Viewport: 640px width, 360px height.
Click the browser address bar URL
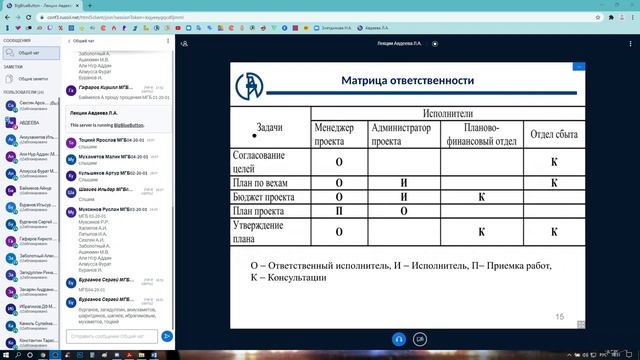tap(116, 18)
